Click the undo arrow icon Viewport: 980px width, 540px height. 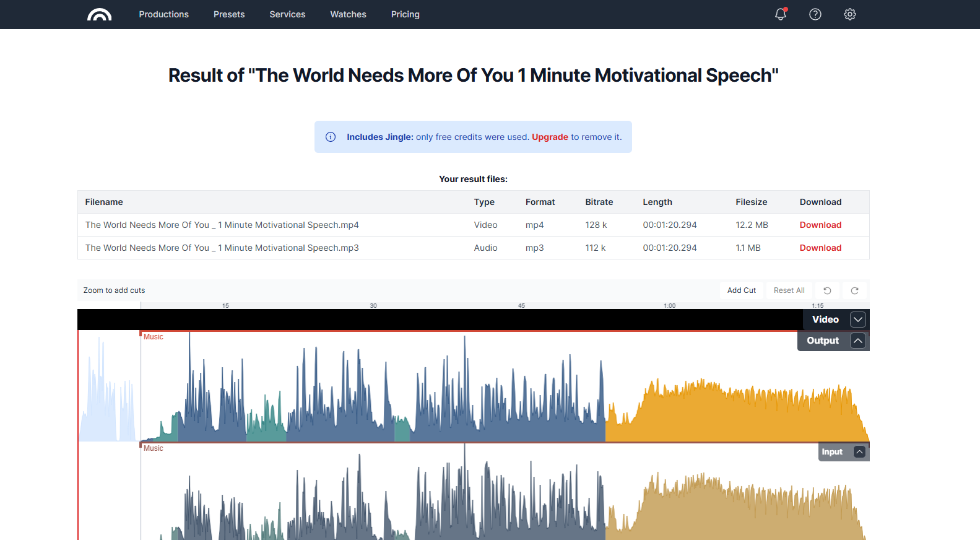827,290
